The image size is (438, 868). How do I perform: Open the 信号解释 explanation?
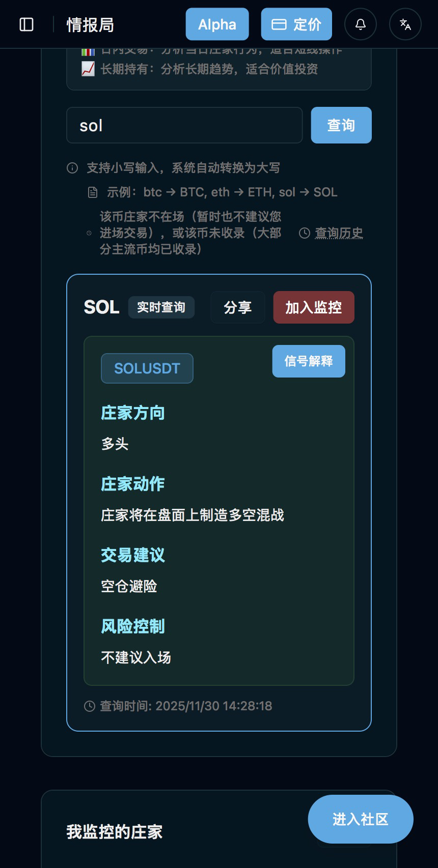(x=308, y=361)
